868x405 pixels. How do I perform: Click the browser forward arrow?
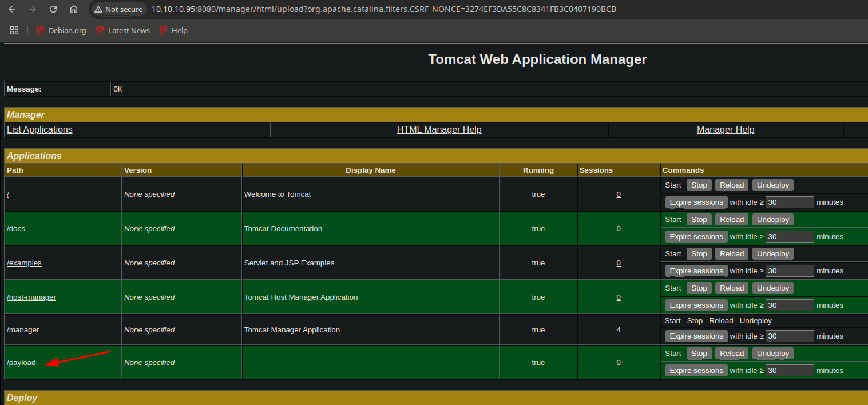[x=33, y=9]
